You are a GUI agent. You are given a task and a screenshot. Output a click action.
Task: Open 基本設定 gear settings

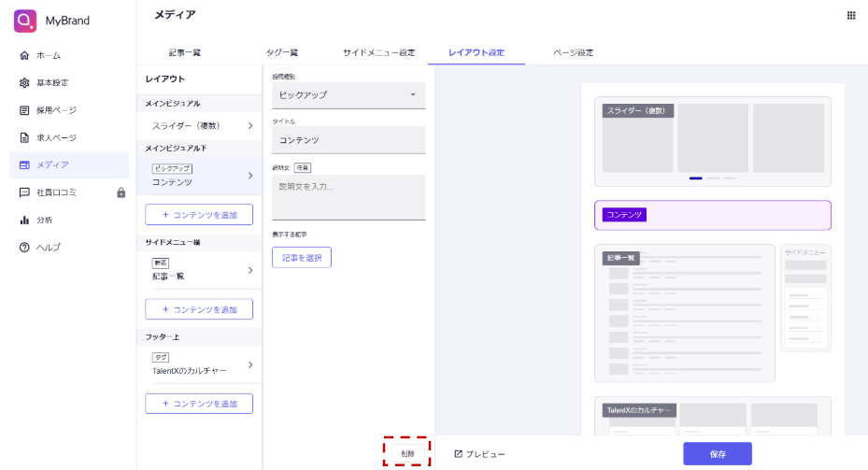click(52, 83)
